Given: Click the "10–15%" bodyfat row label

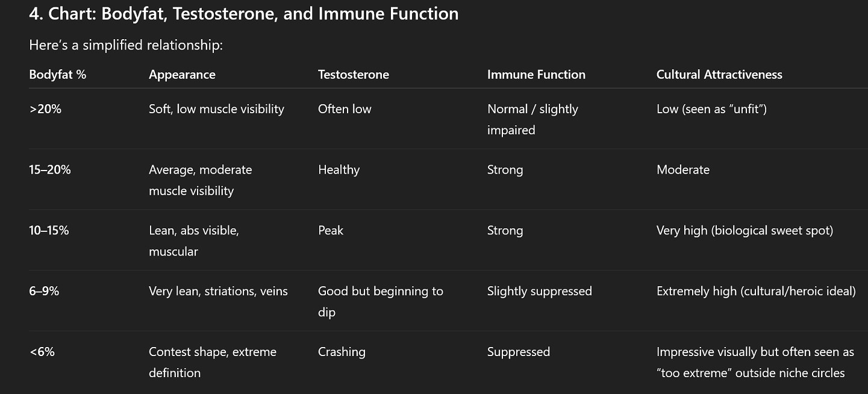Looking at the screenshot, I should click(x=49, y=230).
